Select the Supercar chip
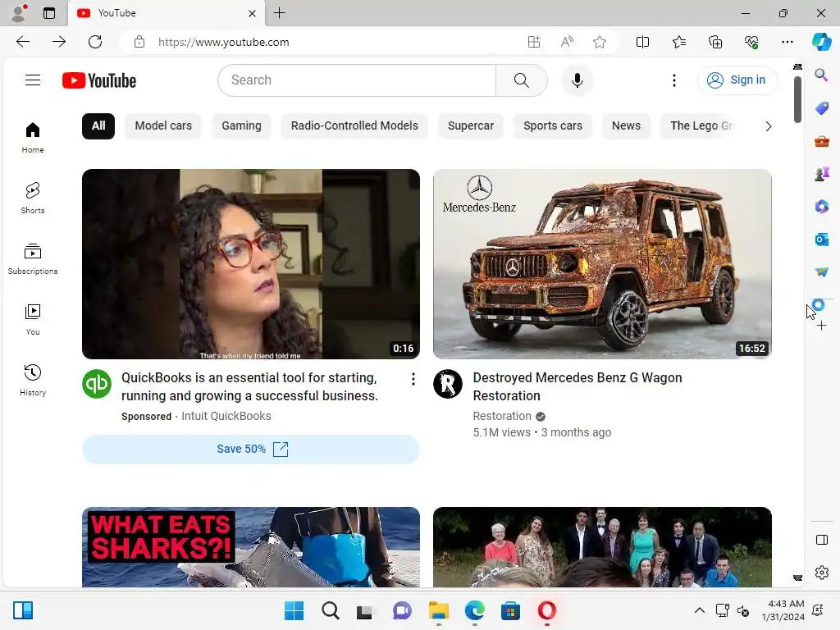The image size is (840, 630). click(x=470, y=126)
